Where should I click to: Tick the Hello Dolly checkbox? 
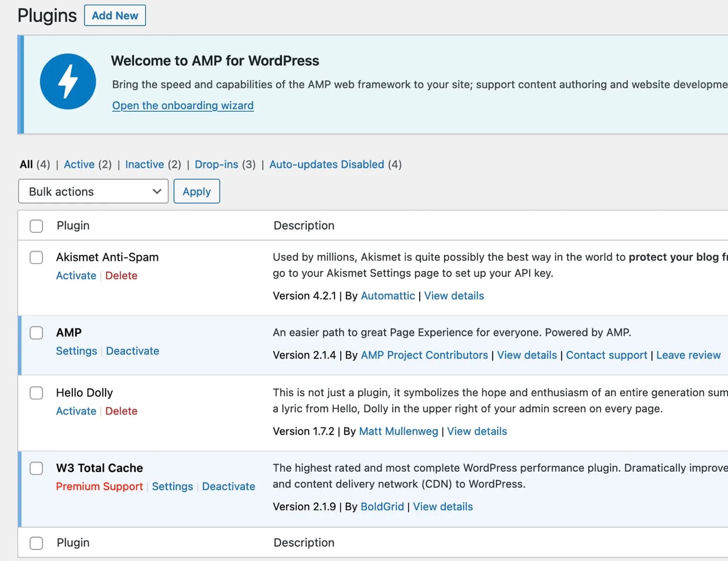pos(37,393)
